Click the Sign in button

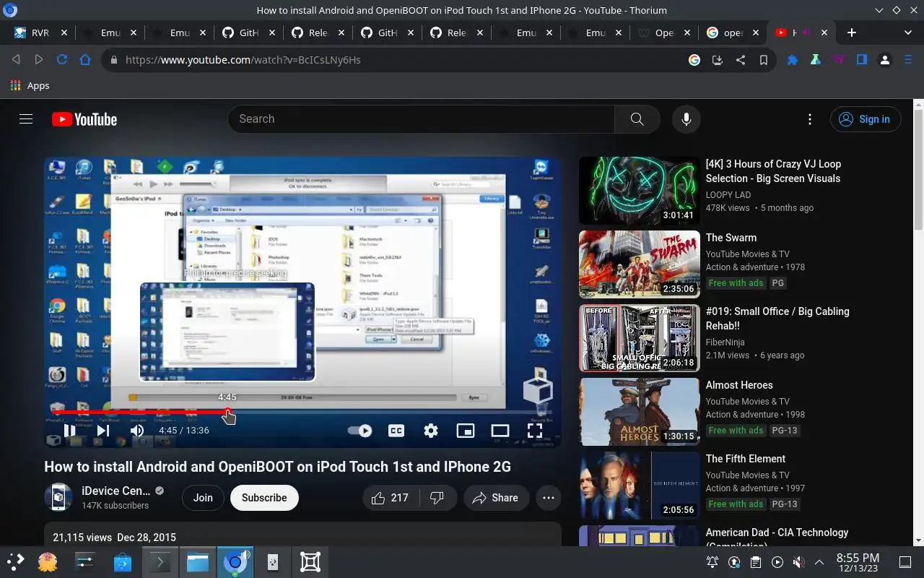(866, 119)
